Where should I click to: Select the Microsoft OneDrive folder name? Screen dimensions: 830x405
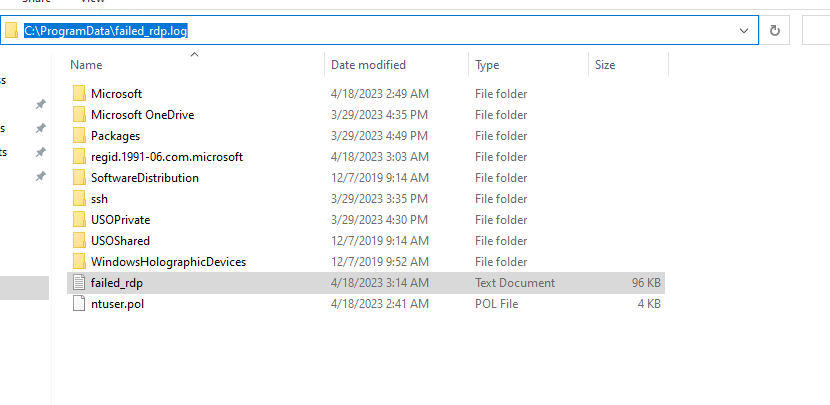[x=142, y=115]
